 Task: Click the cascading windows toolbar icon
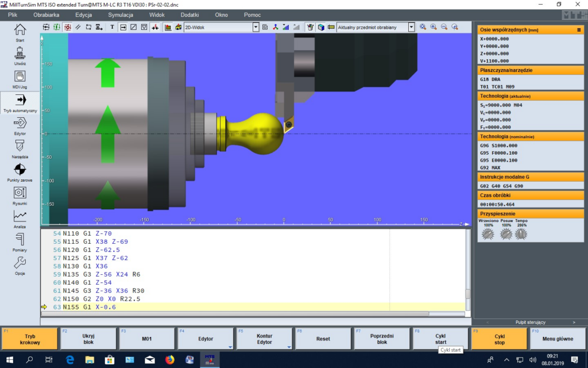coord(265,27)
